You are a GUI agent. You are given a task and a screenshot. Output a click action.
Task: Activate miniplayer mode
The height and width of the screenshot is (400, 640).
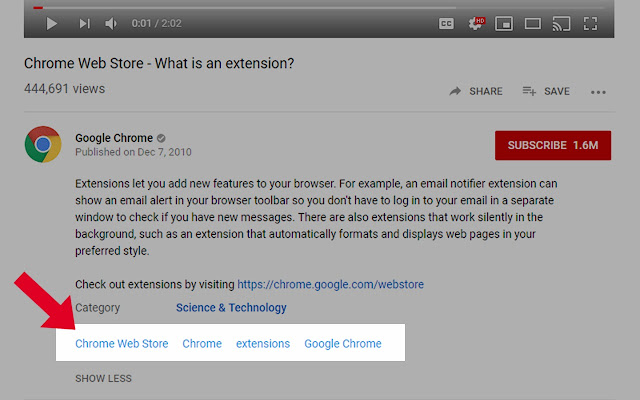[x=504, y=24]
